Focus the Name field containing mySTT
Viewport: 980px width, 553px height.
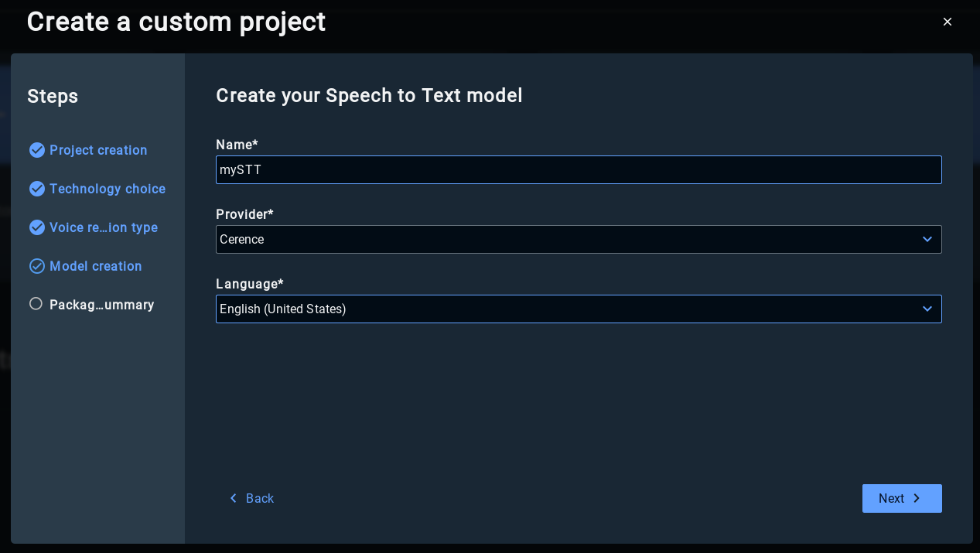(579, 170)
